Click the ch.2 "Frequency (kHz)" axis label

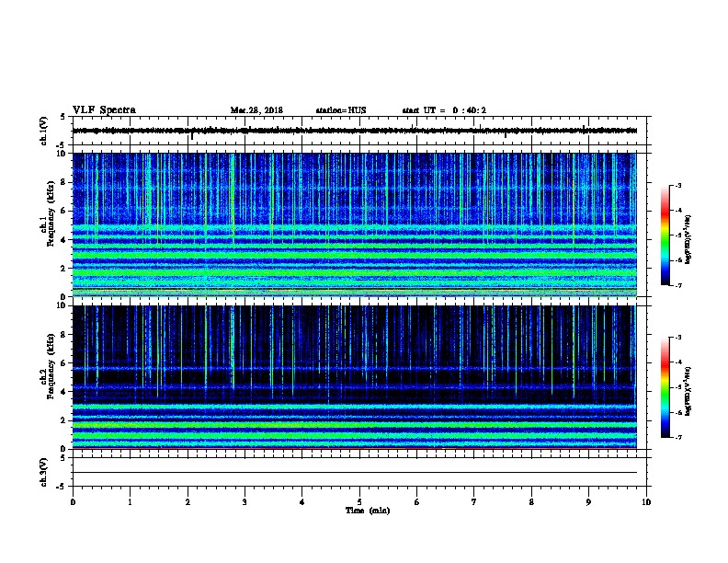coord(51,366)
